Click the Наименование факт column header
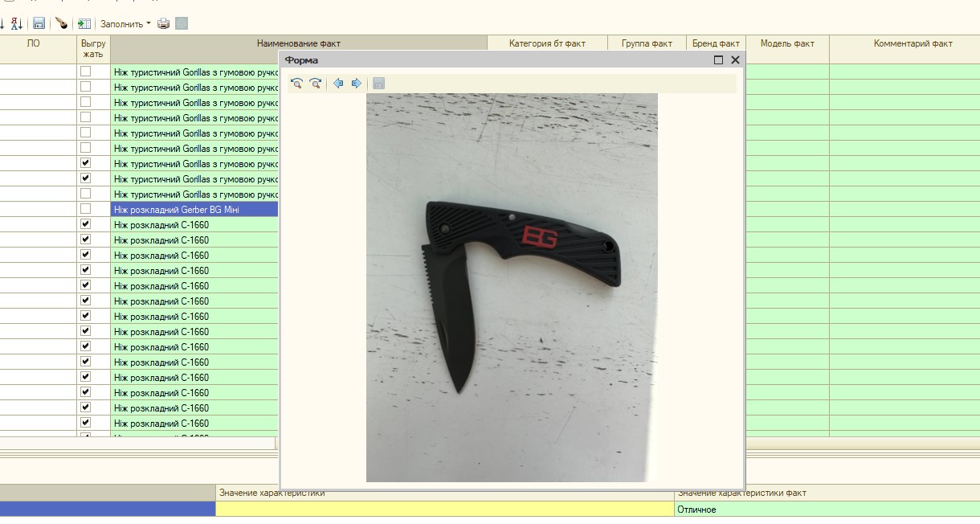Viewport: 980px width, 524px height. (x=298, y=43)
